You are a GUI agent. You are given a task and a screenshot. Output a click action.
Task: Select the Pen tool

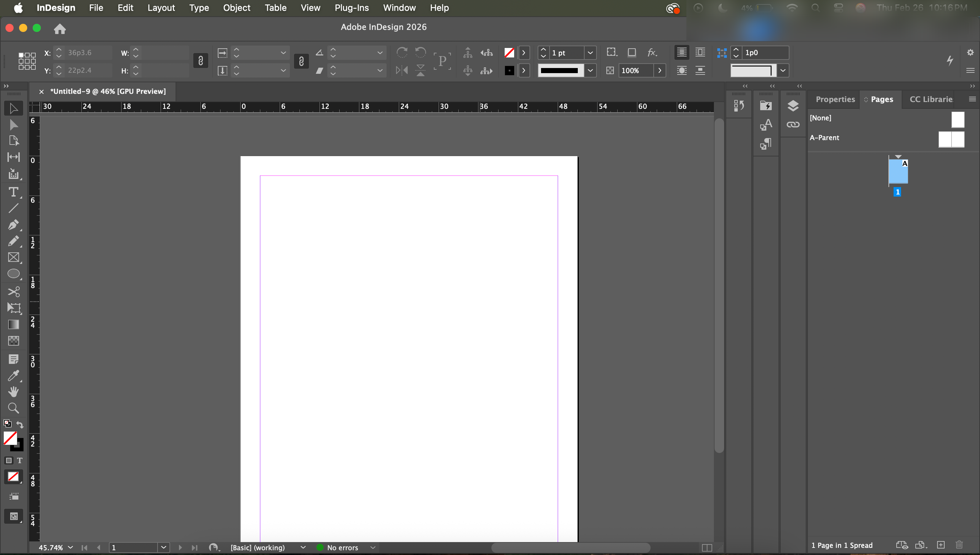tap(13, 224)
